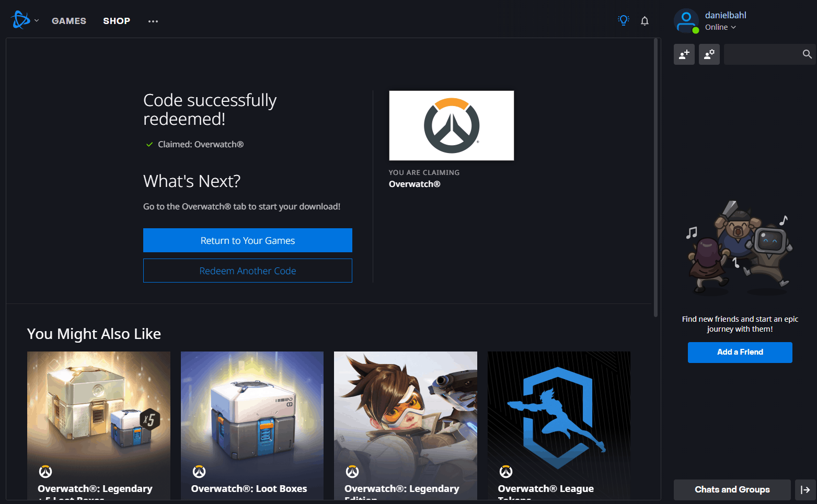Viewport: 817px width, 504px height.
Task: Open the SHOP tab
Action: (117, 21)
